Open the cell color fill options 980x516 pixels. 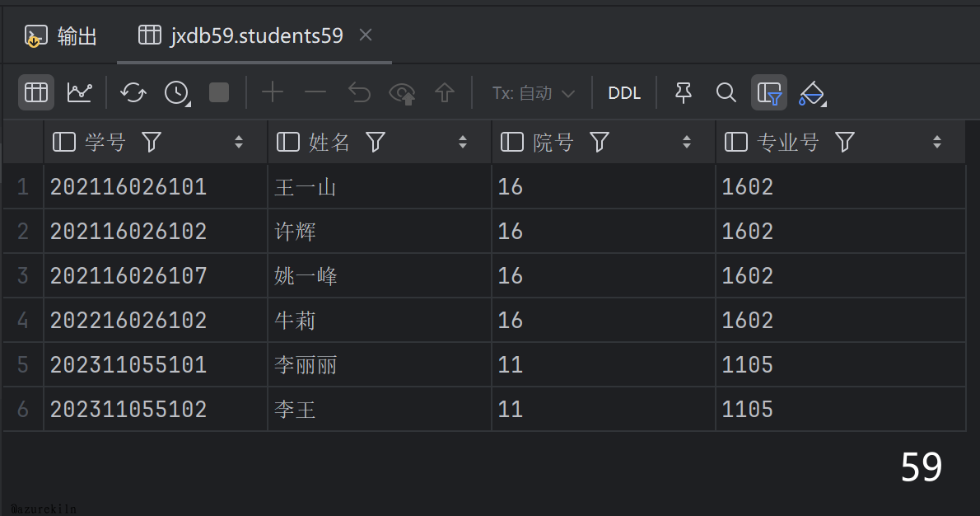[811, 92]
